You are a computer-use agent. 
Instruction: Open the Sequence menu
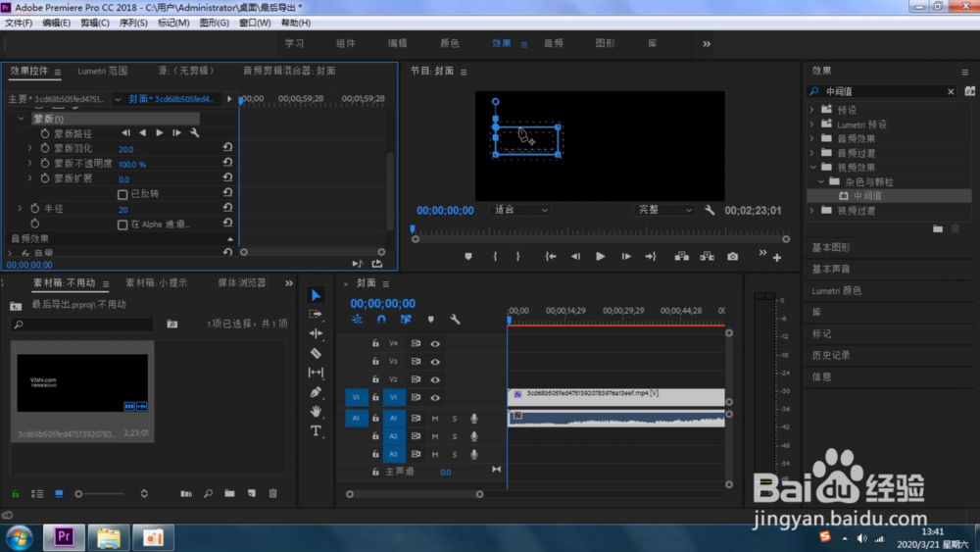tap(133, 23)
